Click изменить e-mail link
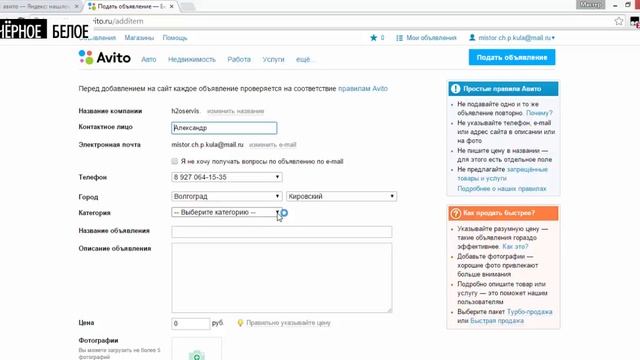640x360 pixels. coord(272,145)
